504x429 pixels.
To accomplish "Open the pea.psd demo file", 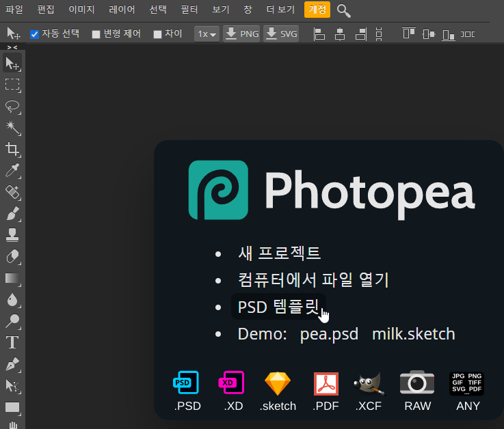I will click(329, 334).
